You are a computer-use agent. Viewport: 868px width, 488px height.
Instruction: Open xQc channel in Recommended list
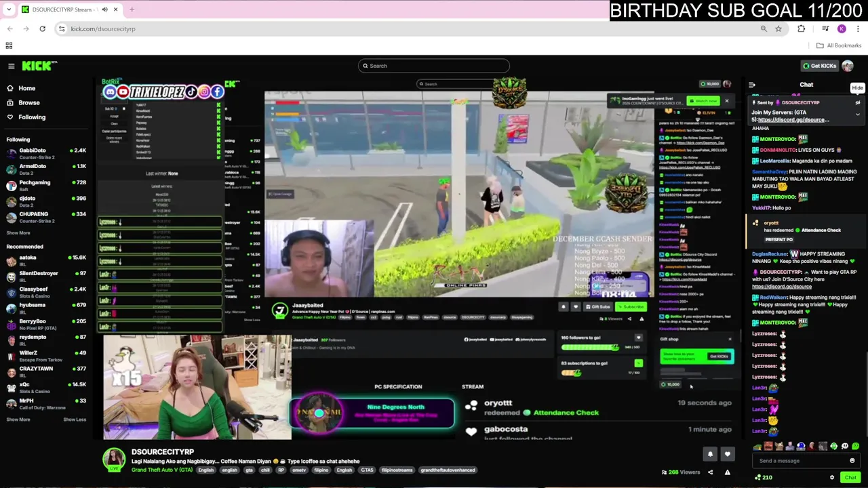click(x=46, y=388)
